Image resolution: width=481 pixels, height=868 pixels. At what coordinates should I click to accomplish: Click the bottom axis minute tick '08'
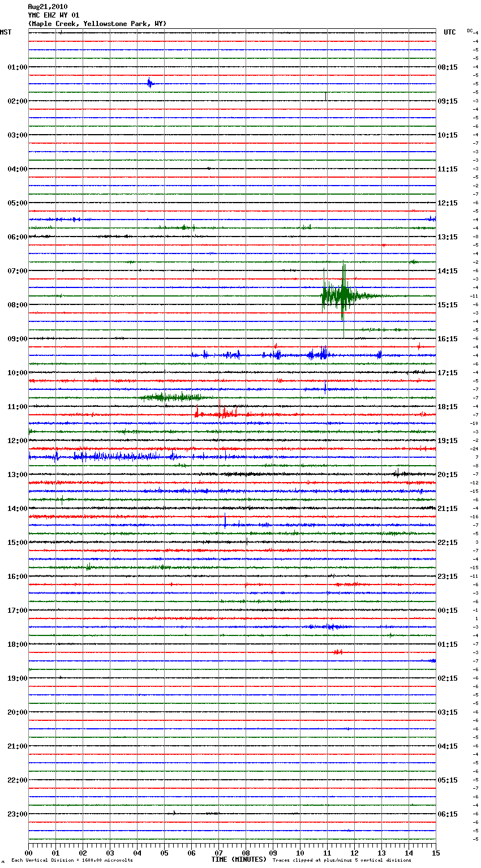coord(246,853)
